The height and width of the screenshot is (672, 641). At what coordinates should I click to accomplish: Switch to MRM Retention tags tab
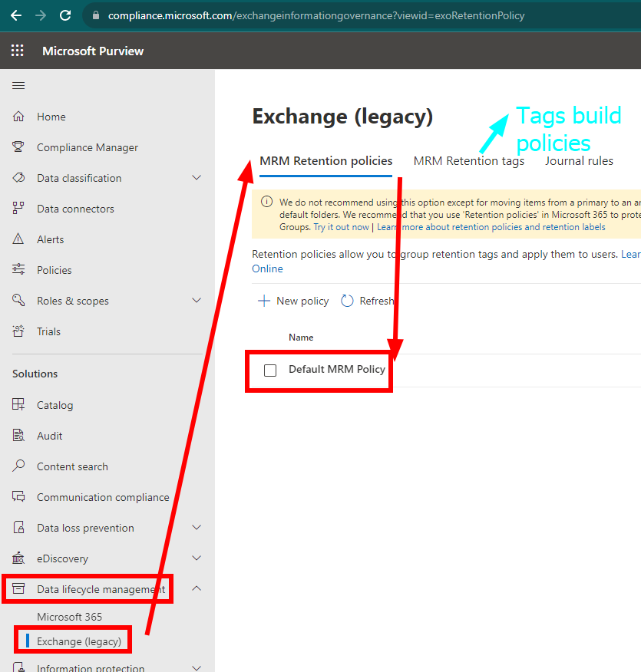click(468, 161)
